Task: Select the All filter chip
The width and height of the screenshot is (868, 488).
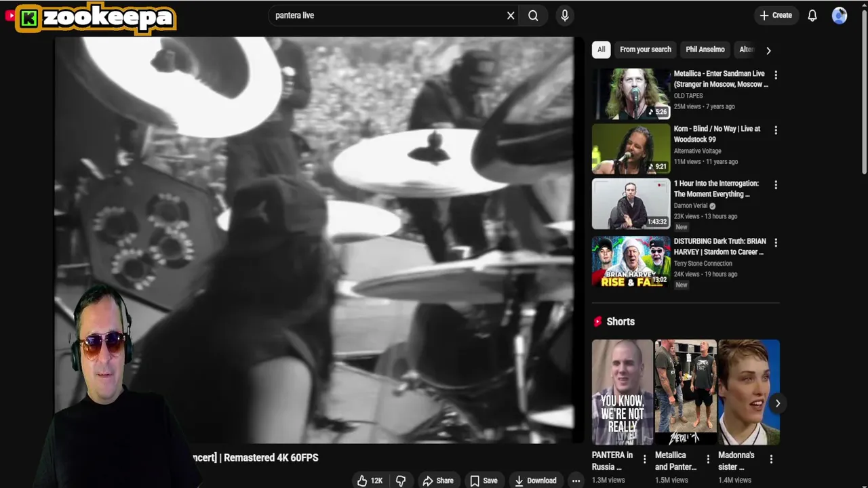Action: [601, 49]
